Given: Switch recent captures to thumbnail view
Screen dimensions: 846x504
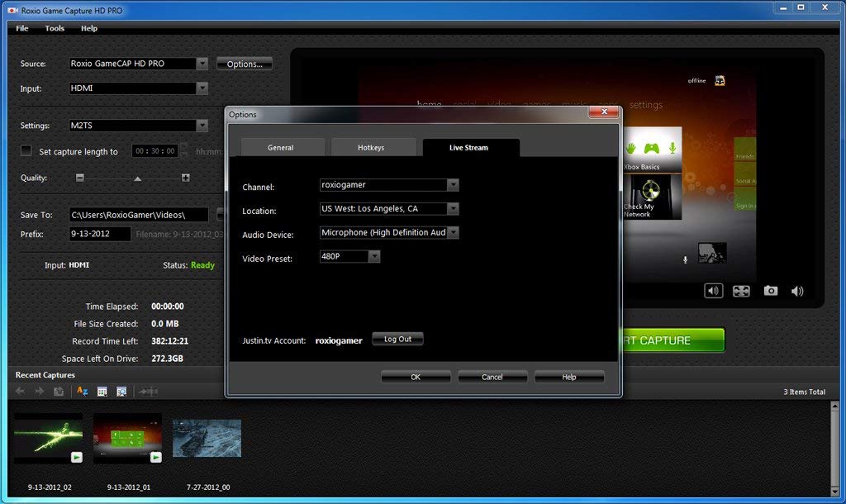Looking at the screenshot, I should pos(102,391).
